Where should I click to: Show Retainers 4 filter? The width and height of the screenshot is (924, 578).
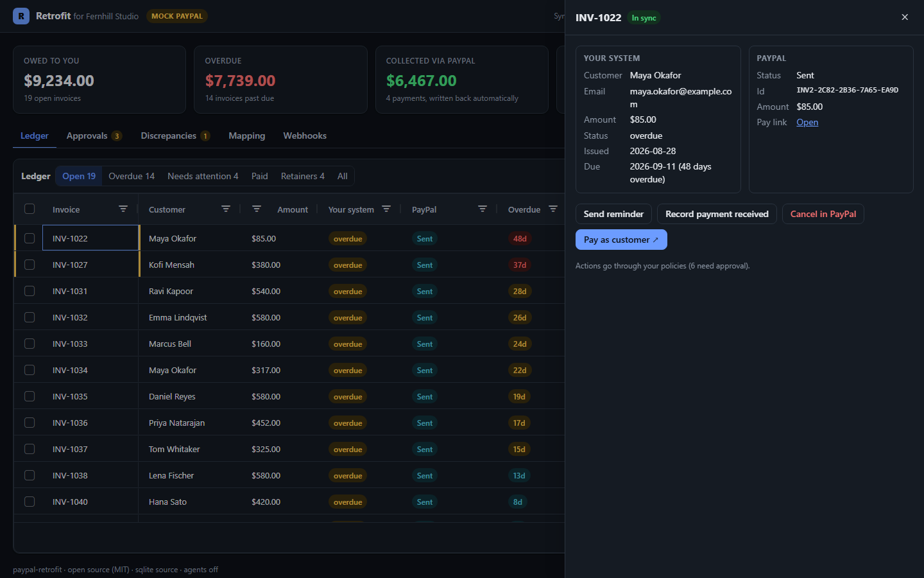point(302,176)
